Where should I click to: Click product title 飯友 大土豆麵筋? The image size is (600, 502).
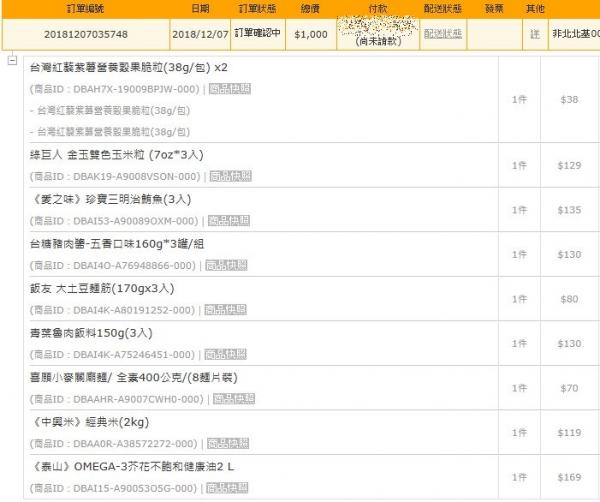click(x=102, y=288)
